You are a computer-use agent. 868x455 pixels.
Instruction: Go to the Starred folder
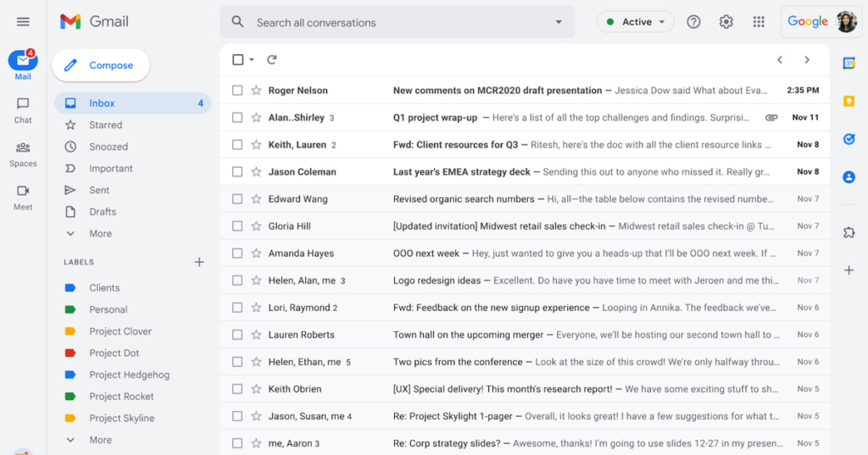click(105, 125)
